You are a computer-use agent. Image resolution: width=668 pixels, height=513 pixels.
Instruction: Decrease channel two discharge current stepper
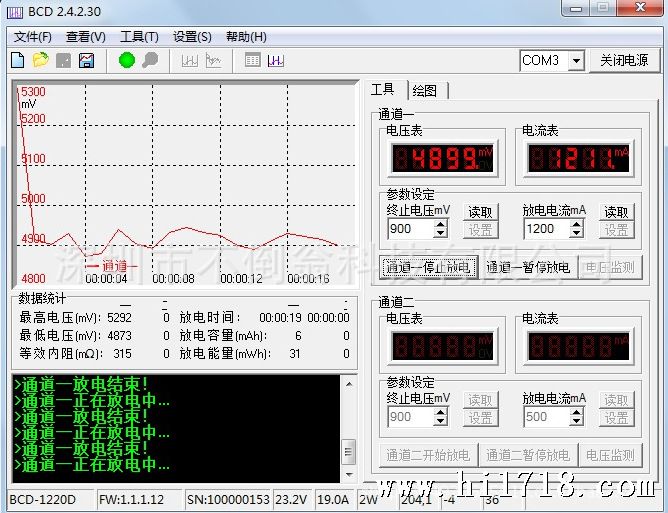click(x=577, y=421)
